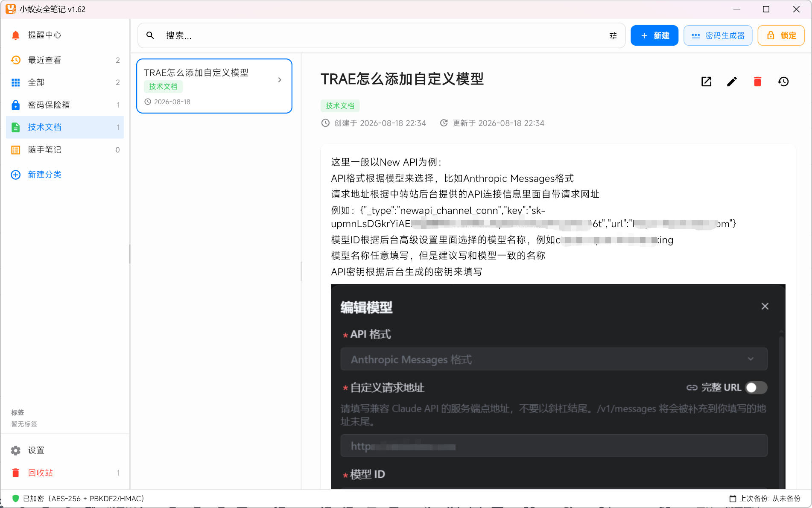Delete the note with red trash icon
812x508 pixels.
758,82
